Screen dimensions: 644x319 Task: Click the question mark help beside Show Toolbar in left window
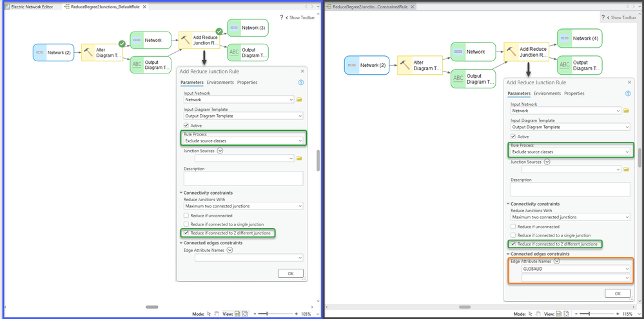point(282,17)
